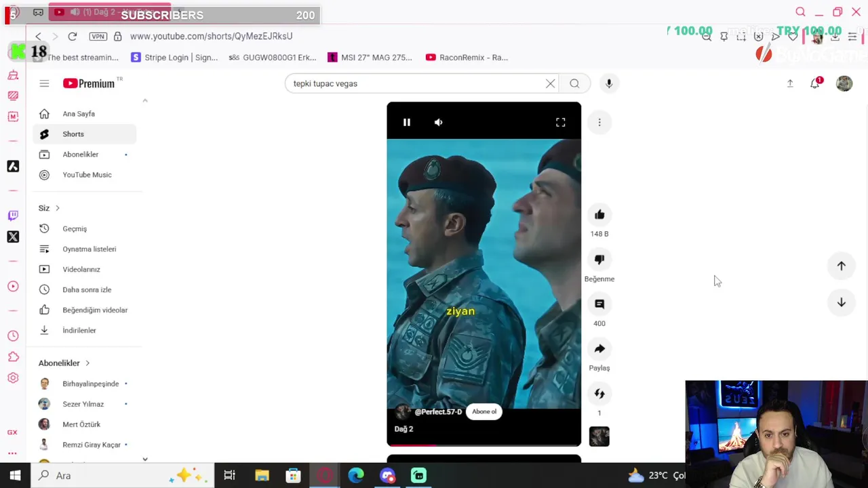The width and height of the screenshot is (868, 488).
Task: Go back with browser back arrow
Action: (x=38, y=36)
